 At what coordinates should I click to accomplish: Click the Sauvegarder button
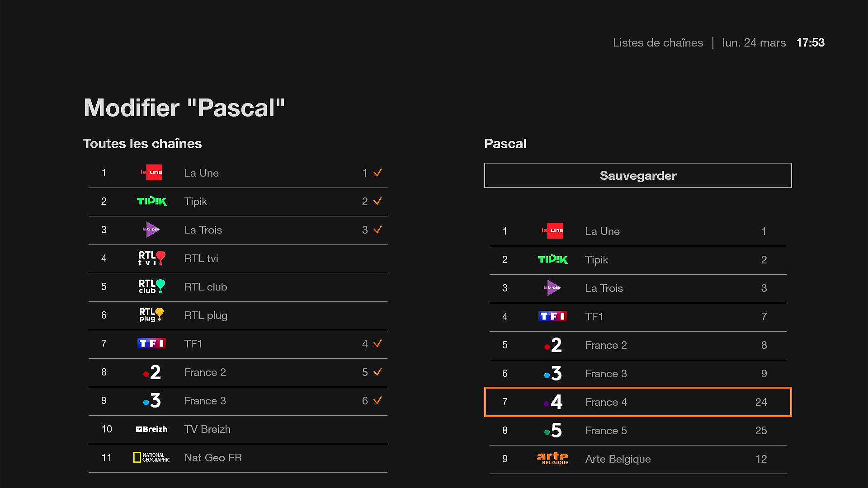point(638,175)
